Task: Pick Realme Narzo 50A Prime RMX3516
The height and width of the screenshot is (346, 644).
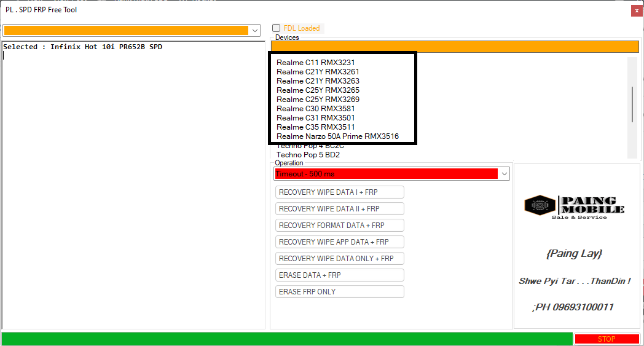Action: point(337,136)
